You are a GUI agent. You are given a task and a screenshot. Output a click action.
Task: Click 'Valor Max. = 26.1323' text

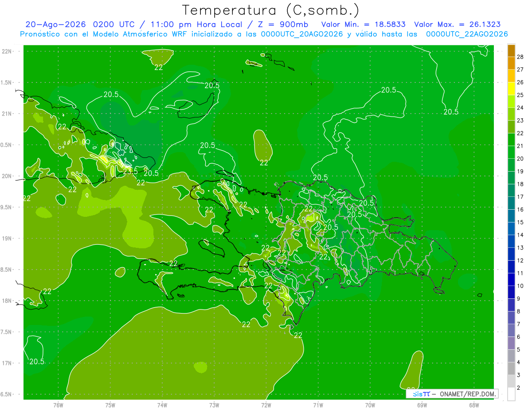tap(457, 24)
